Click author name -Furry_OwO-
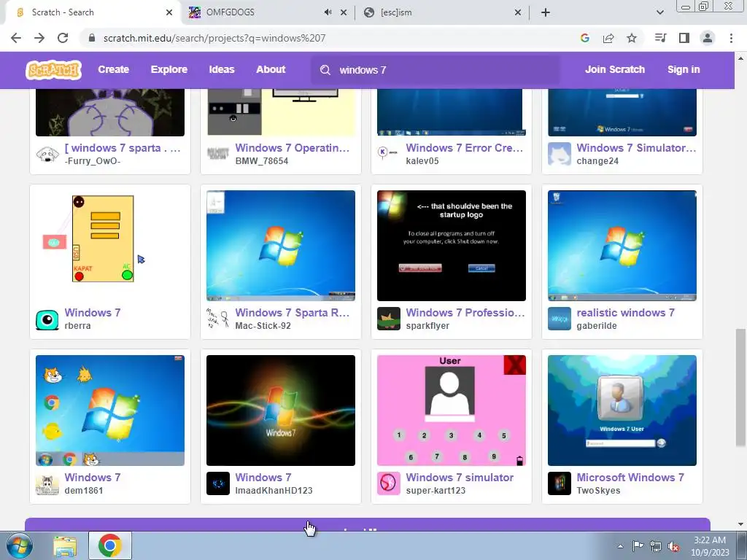 (x=93, y=161)
